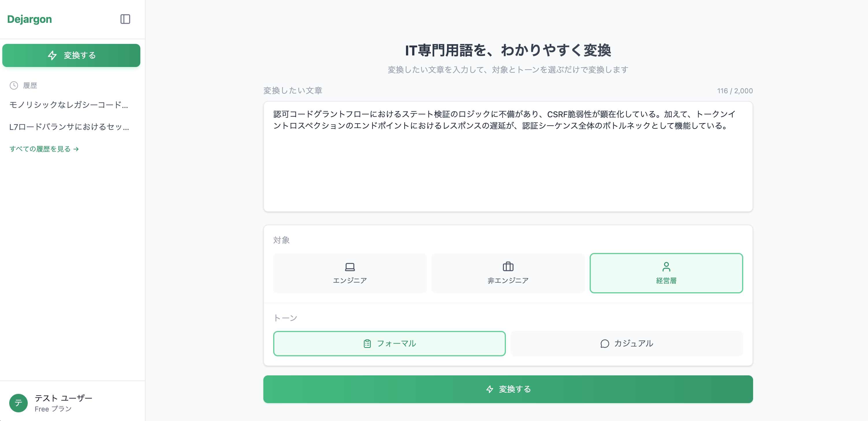Click the lightning icon on sidebar 変換する
The height and width of the screenshot is (421, 868).
(x=53, y=55)
